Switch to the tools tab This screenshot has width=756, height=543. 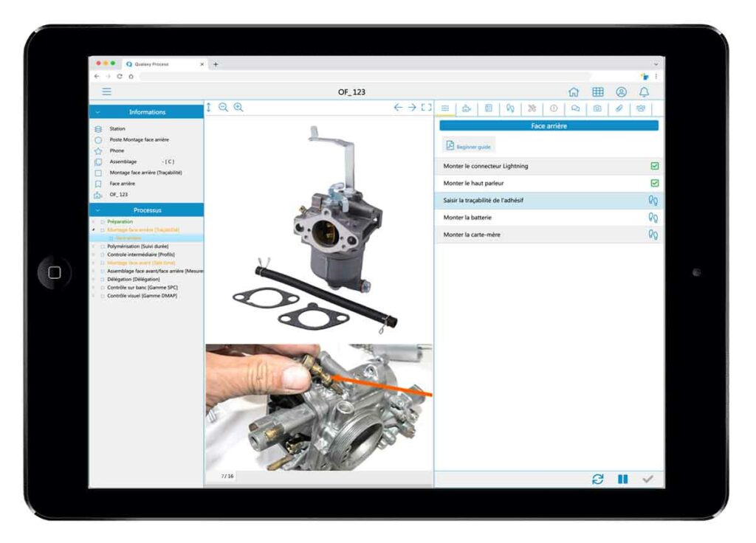click(x=532, y=108)
